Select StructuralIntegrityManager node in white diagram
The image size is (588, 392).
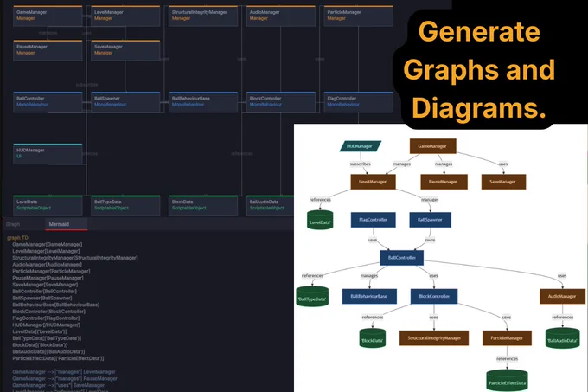click(434, 338)
